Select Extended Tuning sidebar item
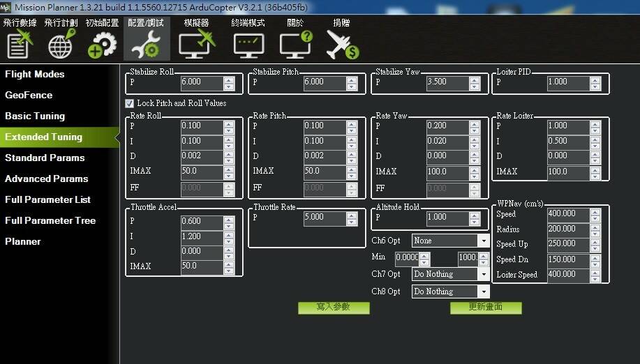This screenshot has width=640, height=364. (x=59, y=137)
